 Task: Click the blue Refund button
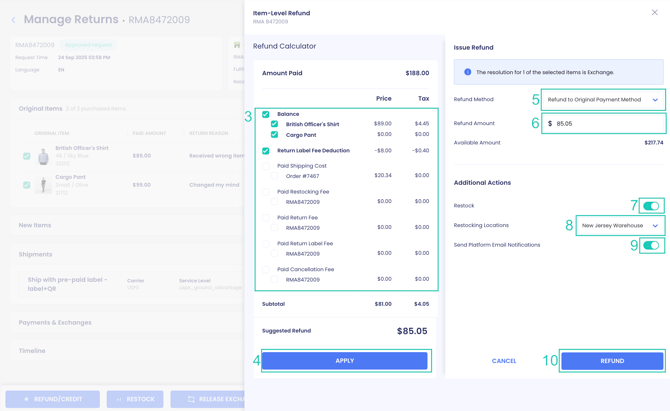(x=612, y=361)
